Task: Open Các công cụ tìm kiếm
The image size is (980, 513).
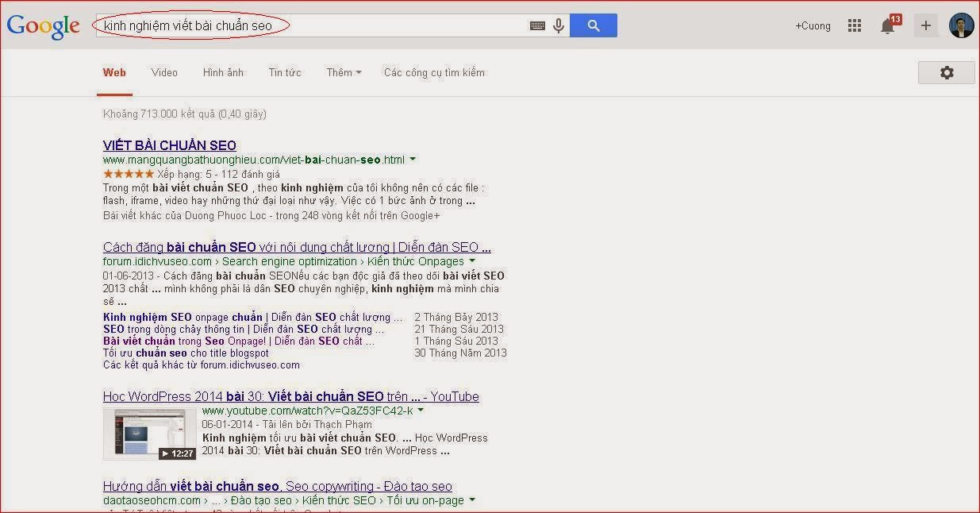Action: 434,72
